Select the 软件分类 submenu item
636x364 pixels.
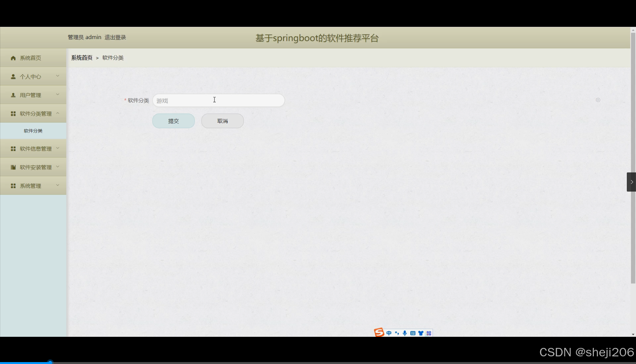click(x=33, y=131)
